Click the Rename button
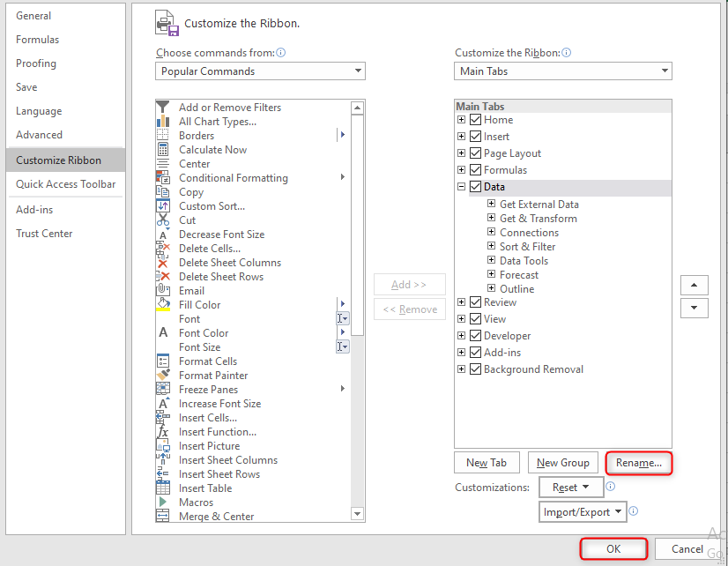 tap(638, 462)
